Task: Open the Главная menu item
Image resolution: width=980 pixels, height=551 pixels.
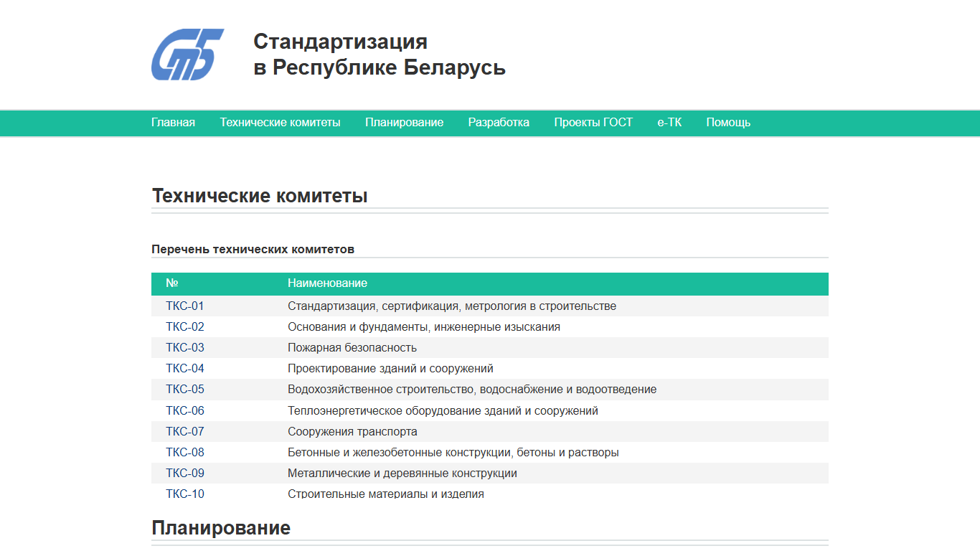Action: point(173,122)
